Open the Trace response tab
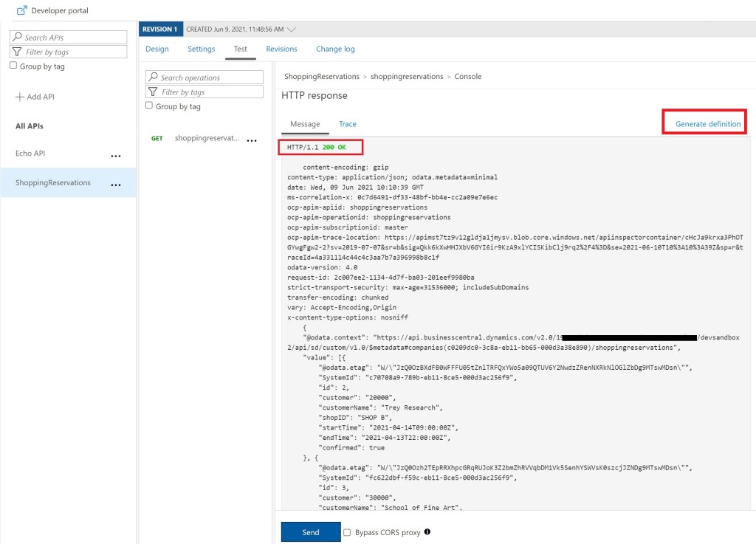Viewport: 756px width, 544px height. (x=347, y=124)
